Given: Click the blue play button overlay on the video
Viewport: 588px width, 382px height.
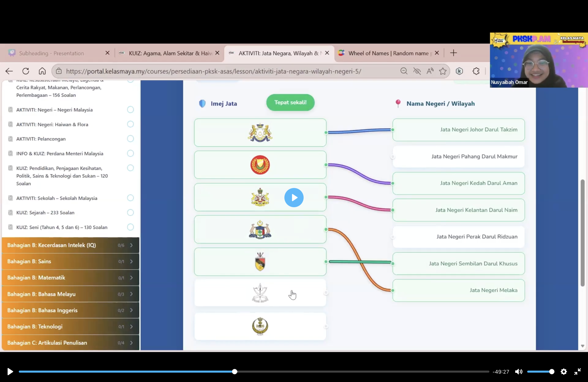Looking at the screenshot, I should [x=294, y=198].
